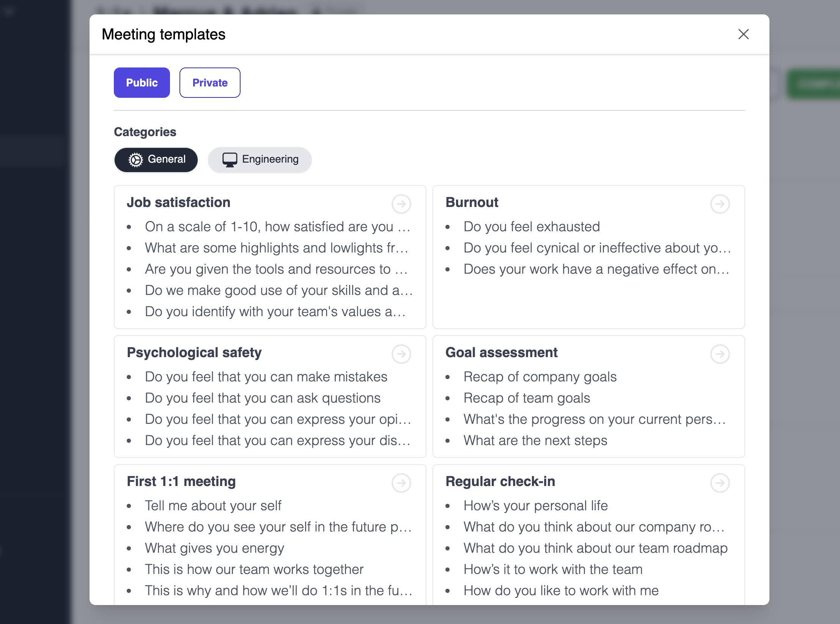The height and width of the screenshot is (624, 840).
Task: Click arrow icon on Psychological safety card
Action: tap(401, 354)
